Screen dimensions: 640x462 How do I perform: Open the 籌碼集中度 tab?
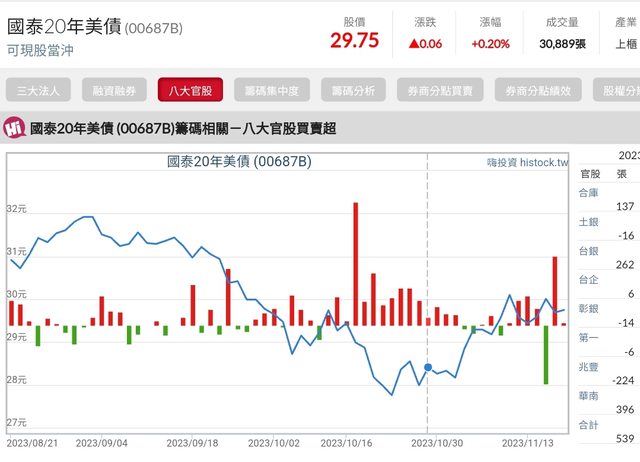(271, 90)
